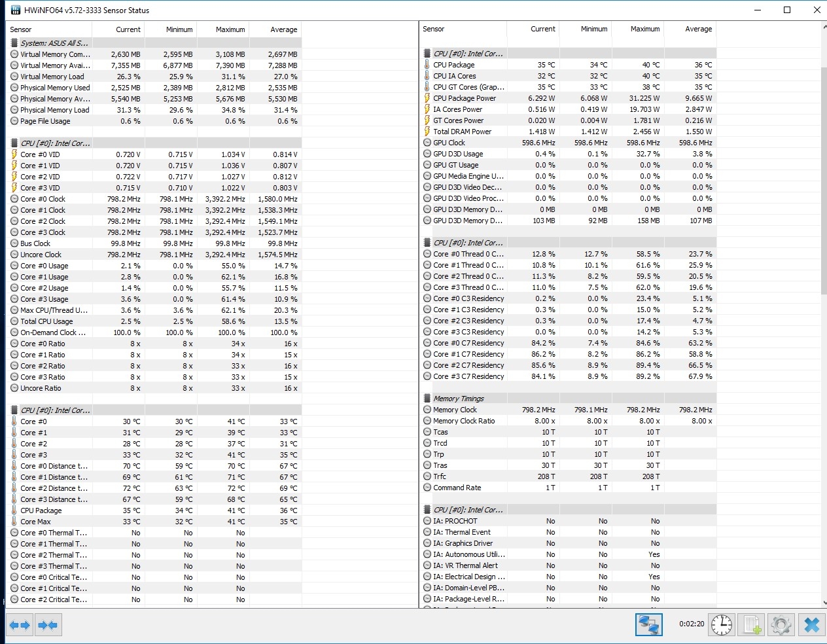827x644 pixels.
Task: Select the Core #1 Ratio row
Action: (x=154, y=355)
